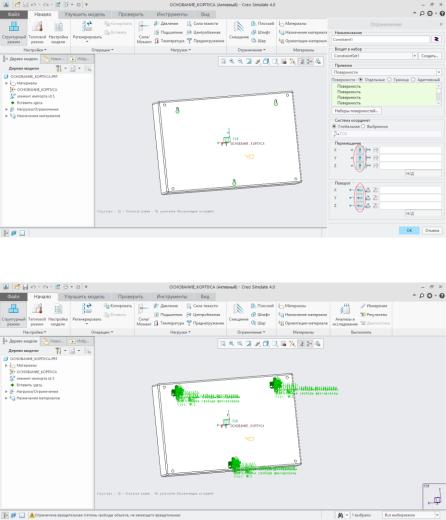Click the Refit icon in top graphics toolbar

coord(223,61)
